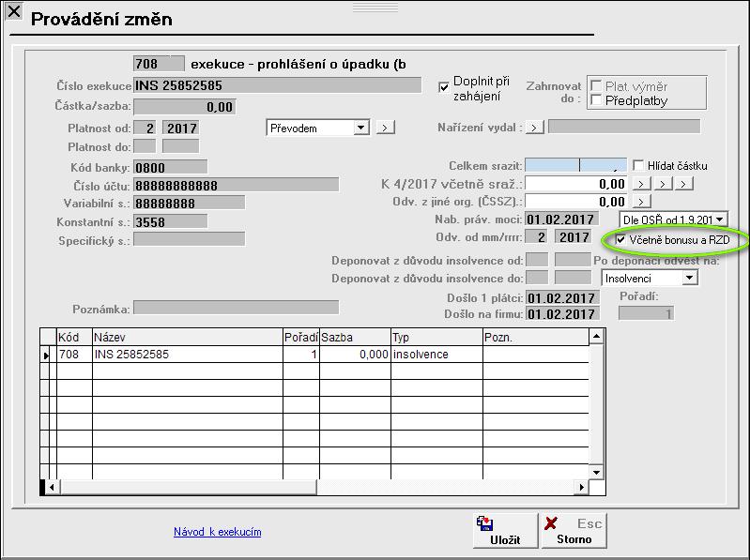Click the execution code field 708
This screenshot has height=560, width=750.
pyautogui.click(x=159, y=64)
